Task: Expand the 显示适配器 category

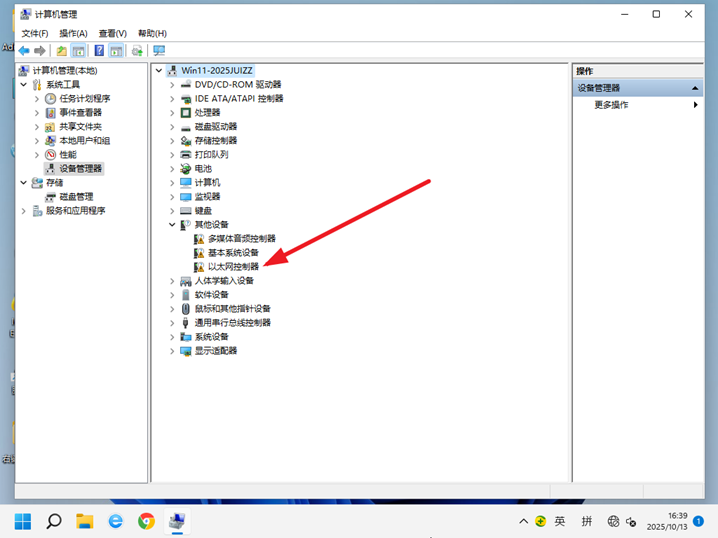Action: [x=172, y=351]
